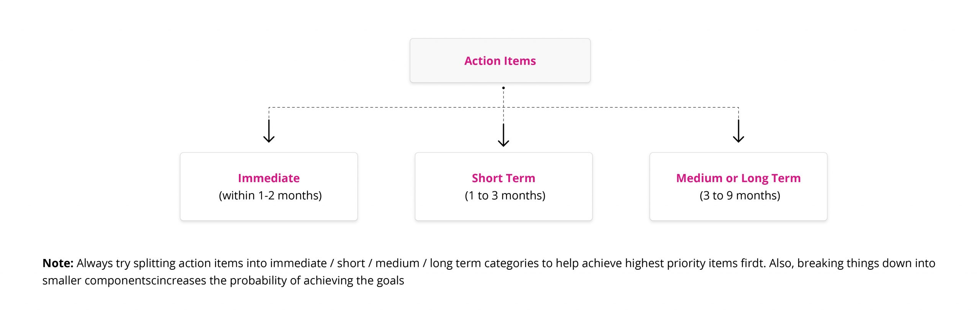Click the Immediate heading
Screen dimensions: 980x311
269,178
